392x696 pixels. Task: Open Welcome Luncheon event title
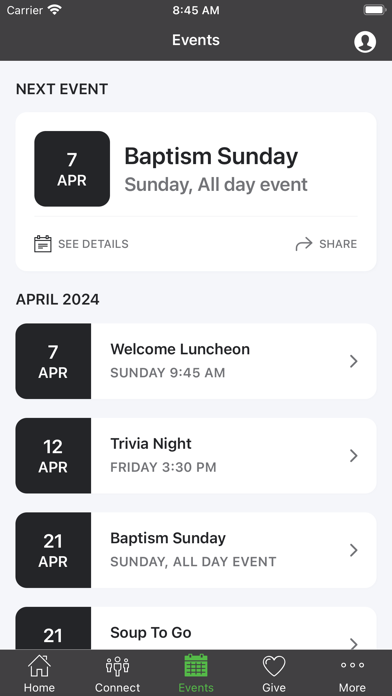(x=180, y=349)
